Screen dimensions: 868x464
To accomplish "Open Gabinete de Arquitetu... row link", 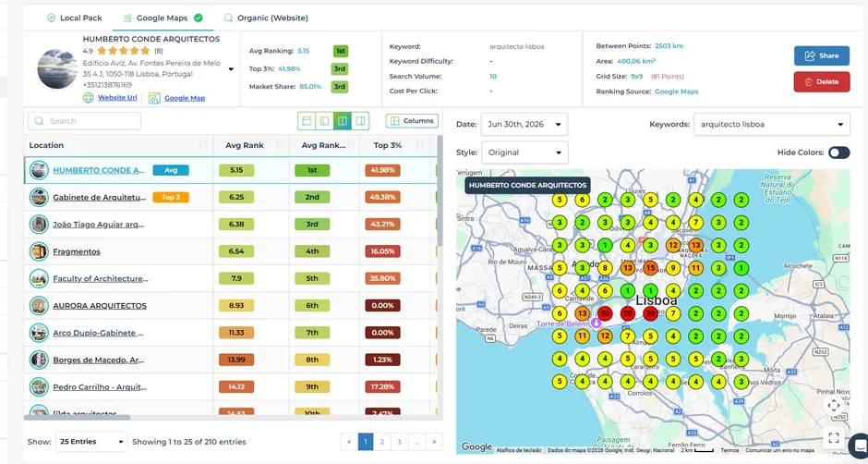I will point(99,198).
